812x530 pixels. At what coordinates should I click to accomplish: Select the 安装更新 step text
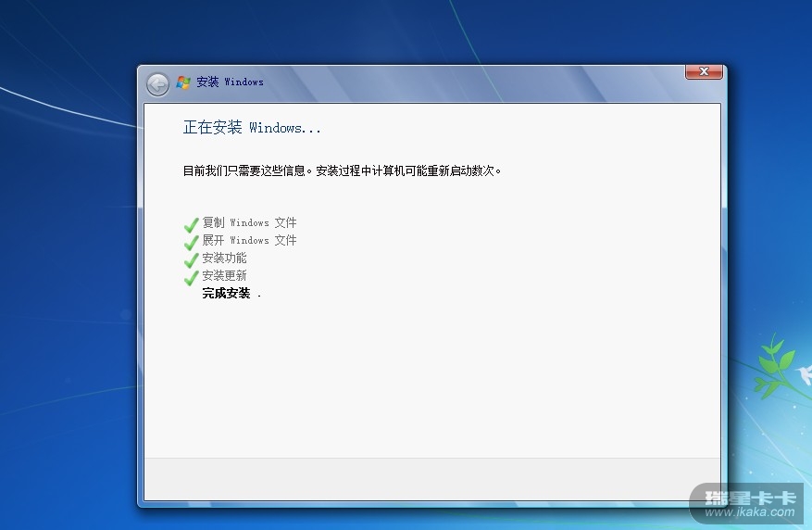[224, 275]
